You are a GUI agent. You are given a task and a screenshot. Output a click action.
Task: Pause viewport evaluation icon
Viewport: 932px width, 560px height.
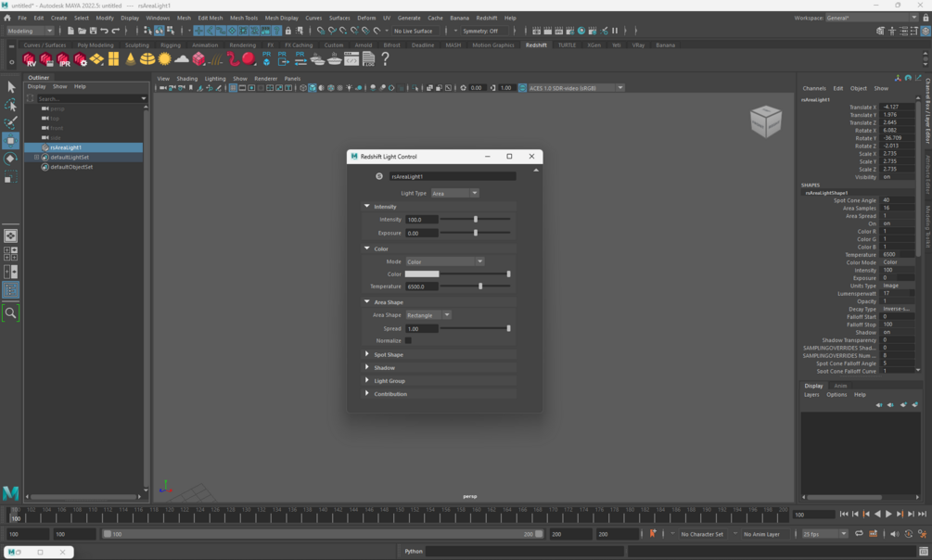(x=615, y=31)
